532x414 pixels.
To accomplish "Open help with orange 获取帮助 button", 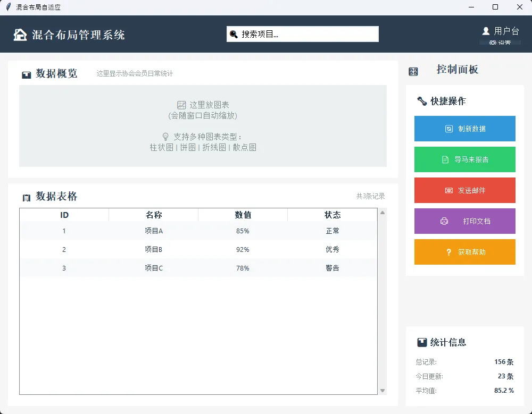I will (464, 252).
